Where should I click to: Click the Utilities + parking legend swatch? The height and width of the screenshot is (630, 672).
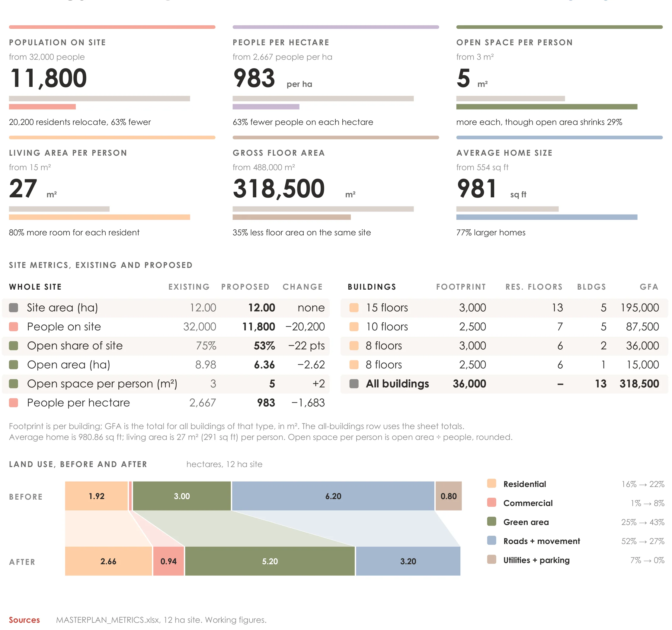(491, 559)
